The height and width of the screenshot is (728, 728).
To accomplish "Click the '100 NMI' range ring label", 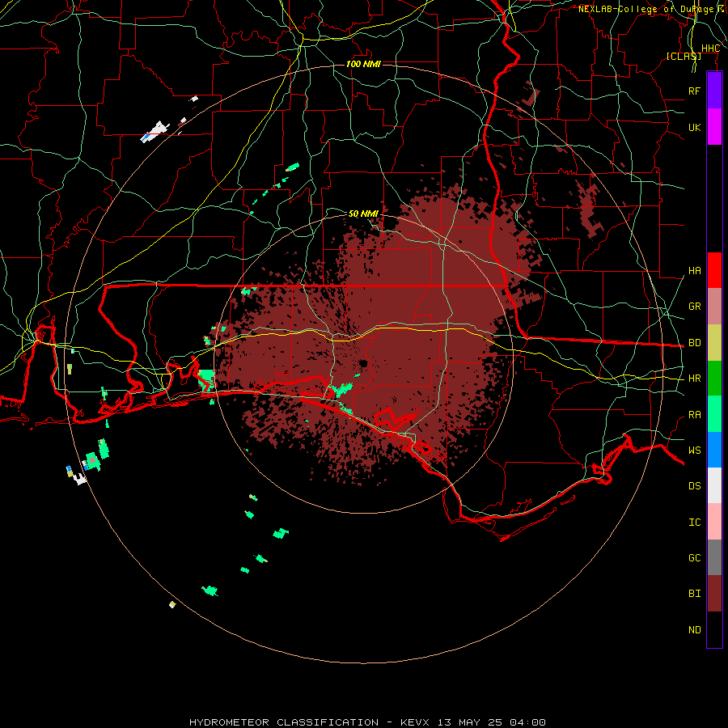I will 363,64.
